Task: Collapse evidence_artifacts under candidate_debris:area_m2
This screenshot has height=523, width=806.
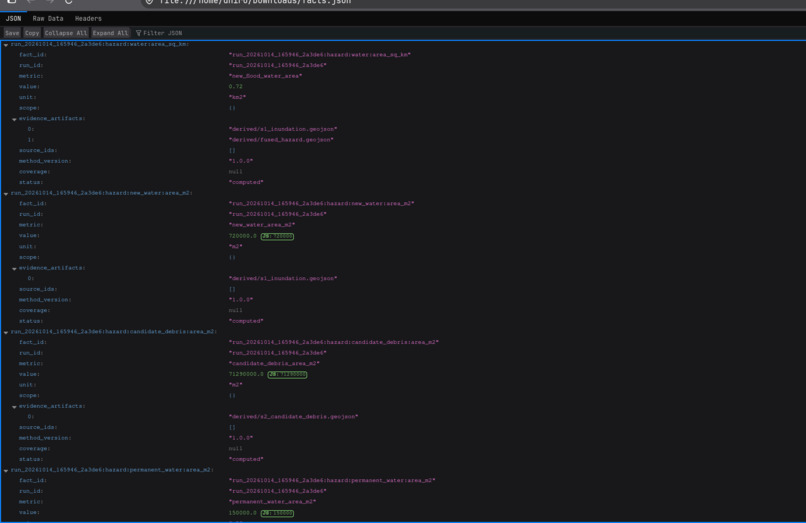Action: (x=14, y=406)
